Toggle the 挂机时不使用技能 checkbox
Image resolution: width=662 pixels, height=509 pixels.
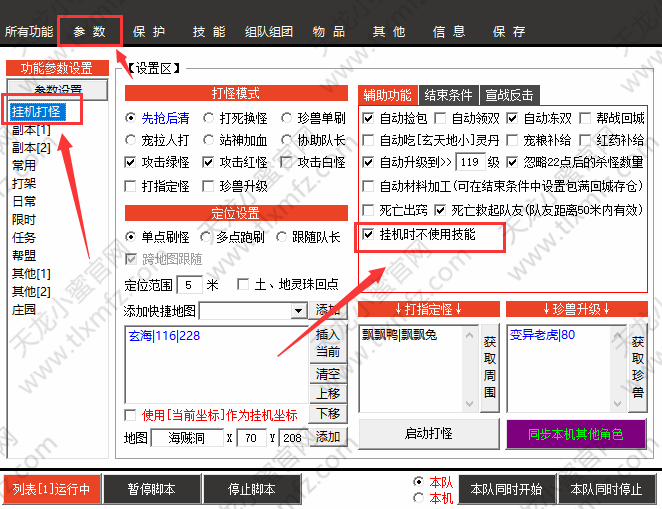[x=368, y=234]
